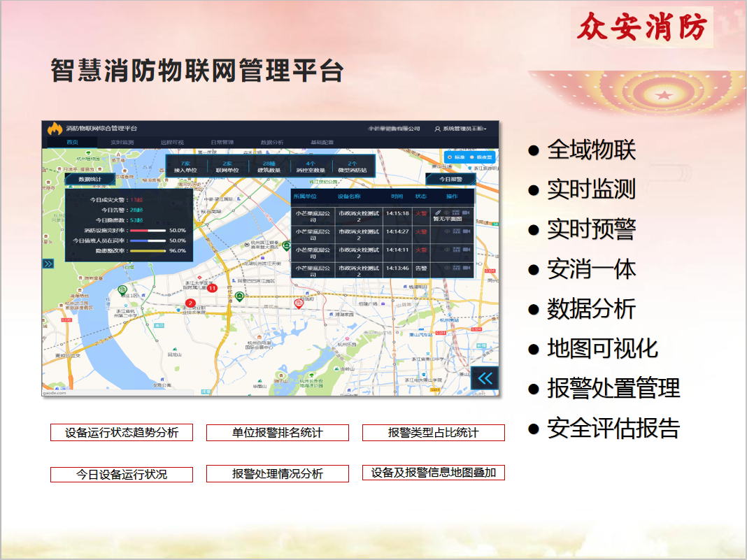
Task: Toggle eye icon in the 14:15:18 row
Action: (447, 213)
